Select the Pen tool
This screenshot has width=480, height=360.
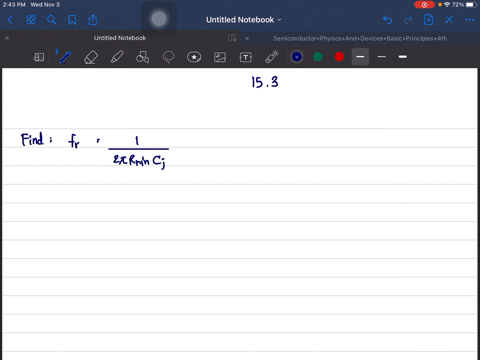(x=65, y=57)
